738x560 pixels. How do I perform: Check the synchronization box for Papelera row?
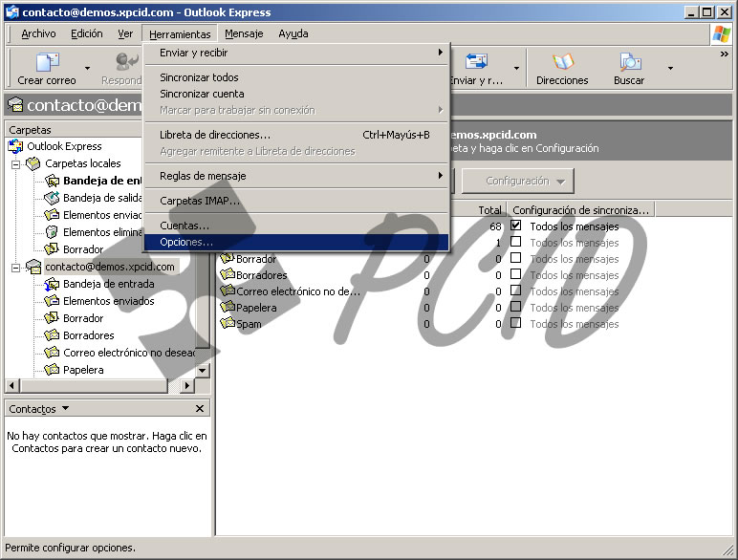516,307
